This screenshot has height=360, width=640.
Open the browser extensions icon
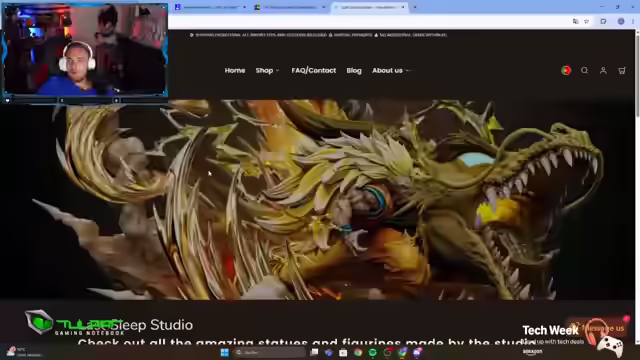click(x=603, y=21)
